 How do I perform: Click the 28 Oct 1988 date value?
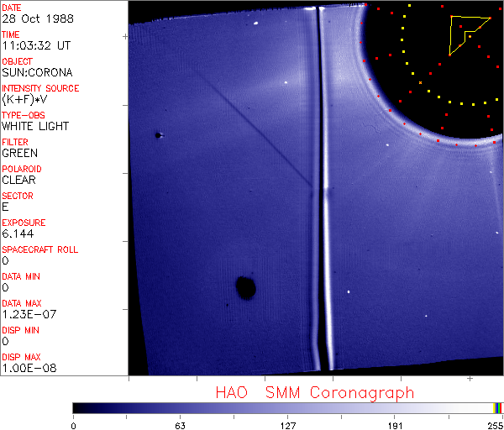(x=38, y=18)
